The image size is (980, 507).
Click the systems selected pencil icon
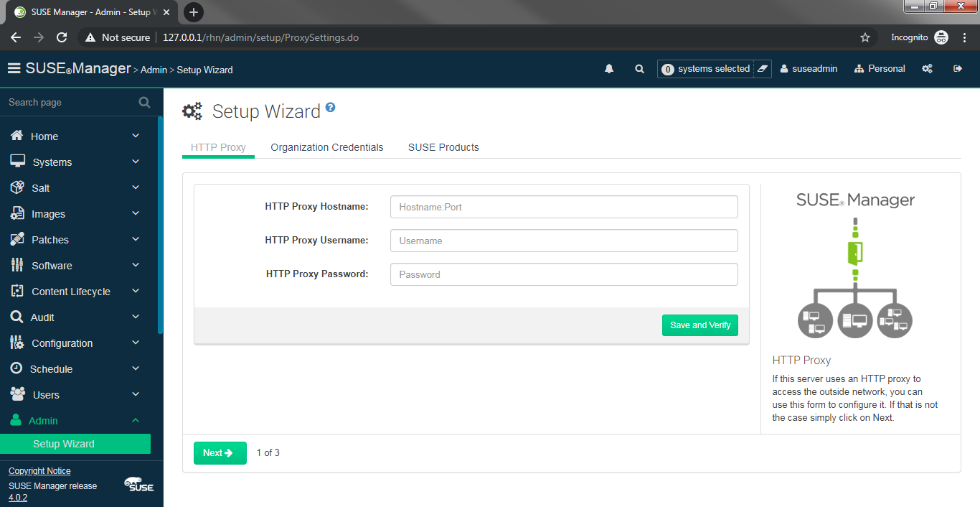click(764, 69)
